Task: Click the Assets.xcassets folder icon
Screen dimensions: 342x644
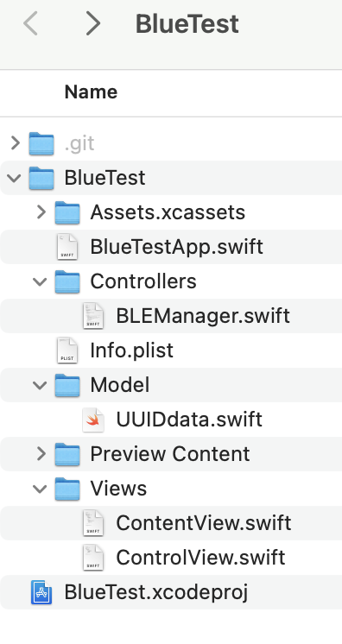Action: click(67, 212)
